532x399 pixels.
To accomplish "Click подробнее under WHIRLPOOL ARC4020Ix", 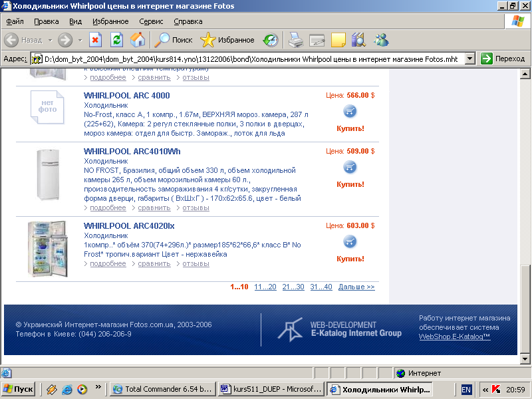I will click(x=108, y=263).
